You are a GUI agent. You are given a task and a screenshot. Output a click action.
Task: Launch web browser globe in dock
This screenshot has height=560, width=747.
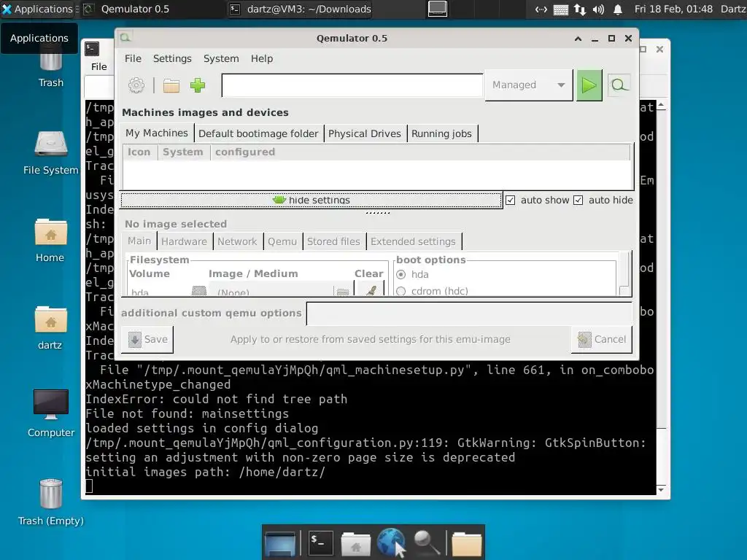(391, 542)
